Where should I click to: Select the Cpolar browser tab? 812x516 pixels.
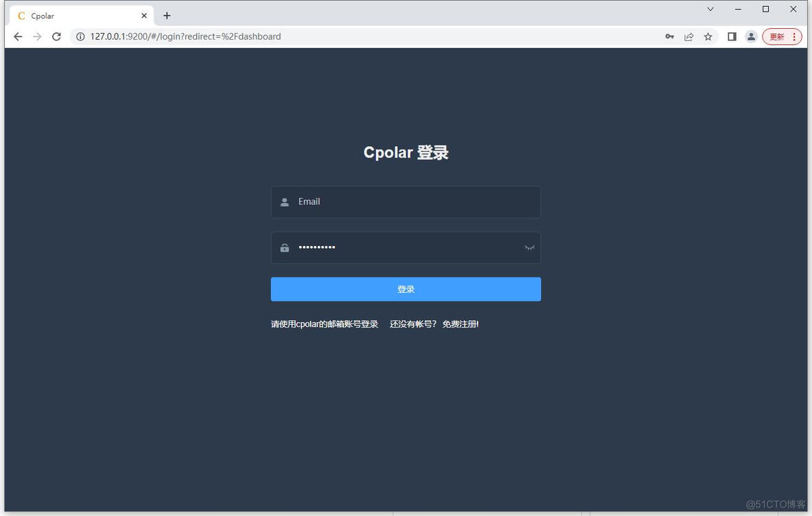point(82,16)
